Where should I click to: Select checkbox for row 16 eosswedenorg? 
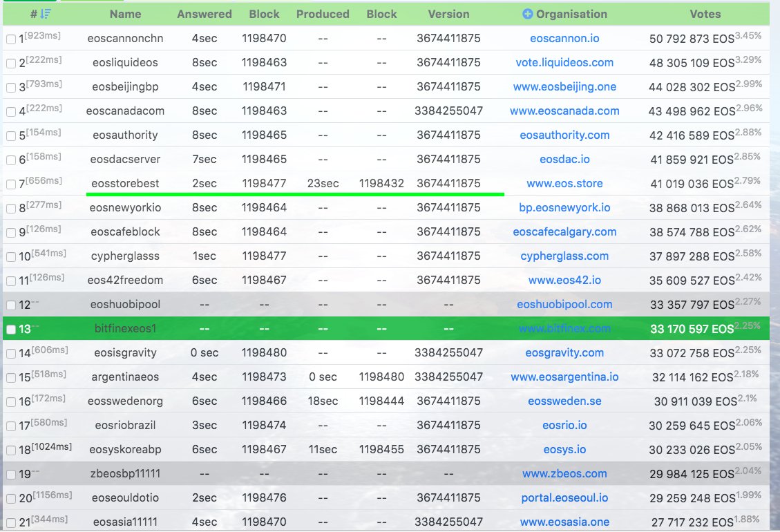[x=11, y=401]
